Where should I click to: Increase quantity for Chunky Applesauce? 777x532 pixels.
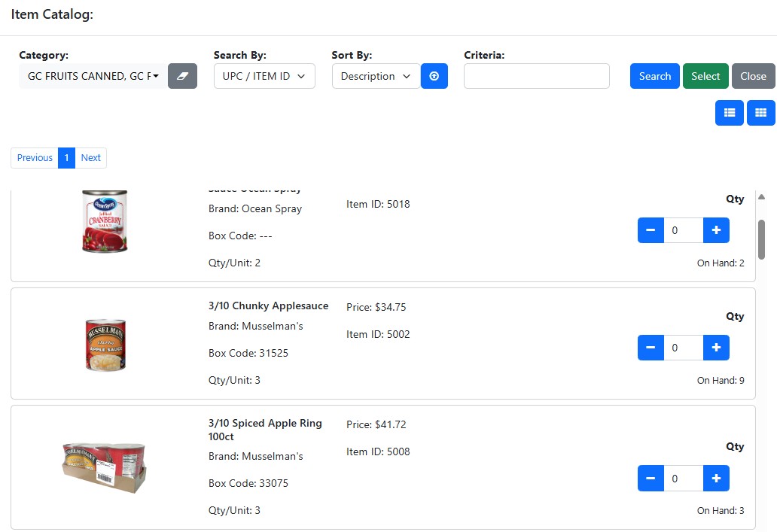(x=716, y=348)
